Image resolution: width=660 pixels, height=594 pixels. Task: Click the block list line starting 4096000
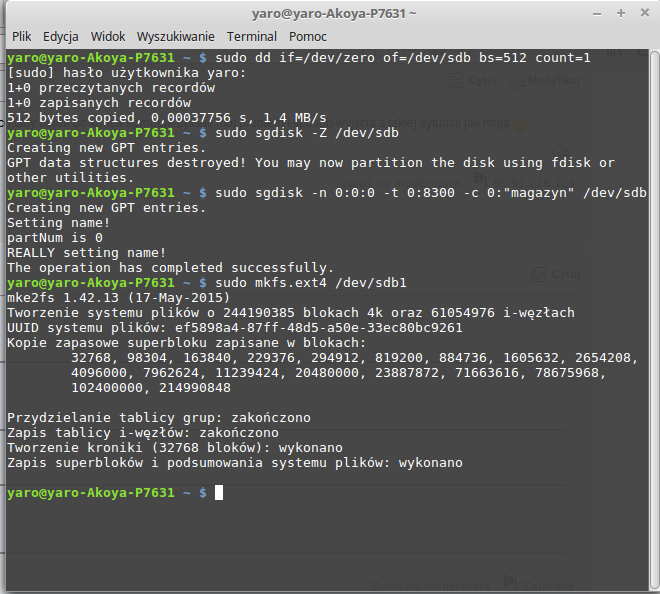click(338, 373)
